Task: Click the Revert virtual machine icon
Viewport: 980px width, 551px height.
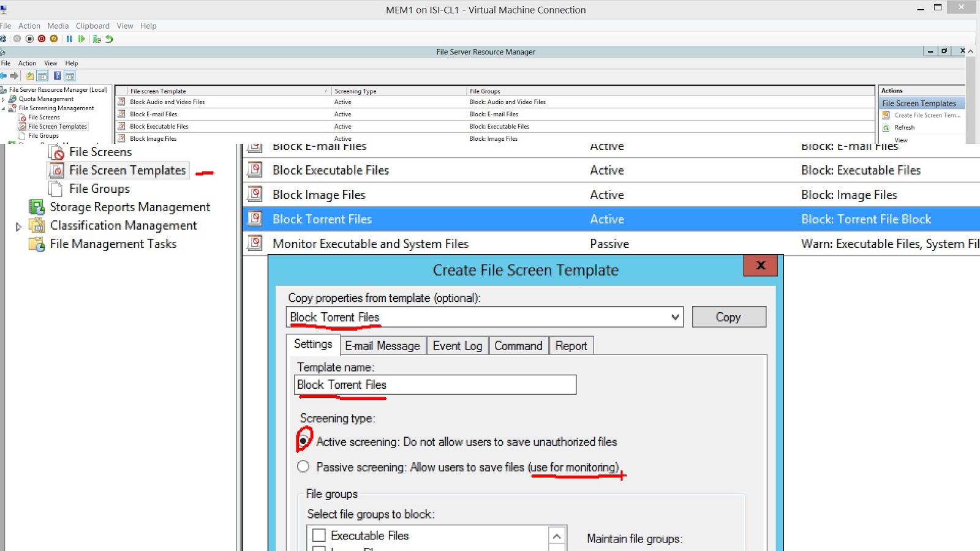Action: click(x=109, y=39)
